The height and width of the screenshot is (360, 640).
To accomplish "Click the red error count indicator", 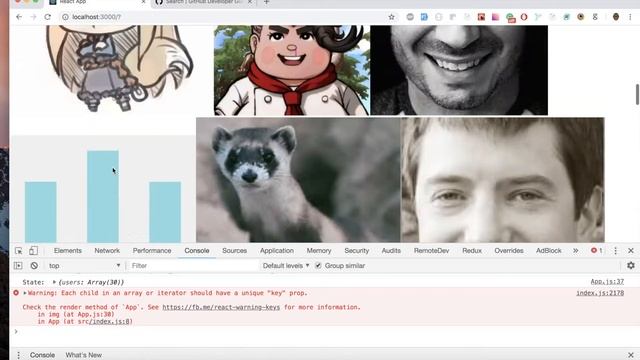I will pos(596,251).
